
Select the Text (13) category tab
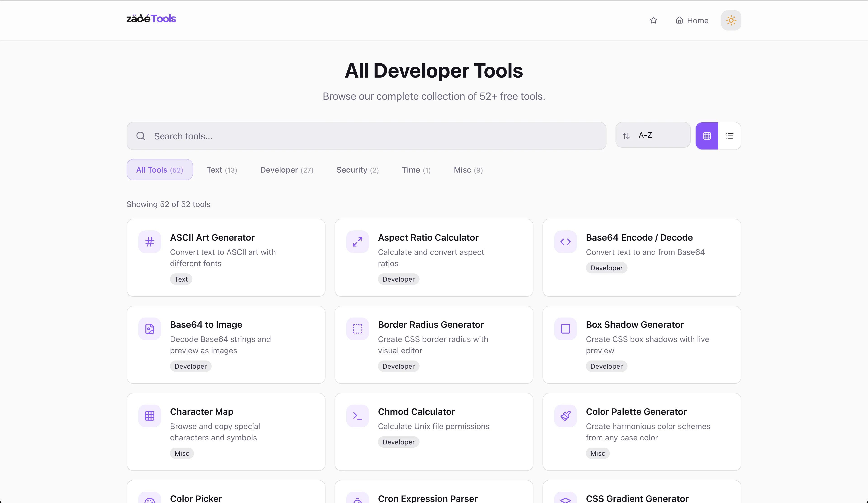click(222, 170)
